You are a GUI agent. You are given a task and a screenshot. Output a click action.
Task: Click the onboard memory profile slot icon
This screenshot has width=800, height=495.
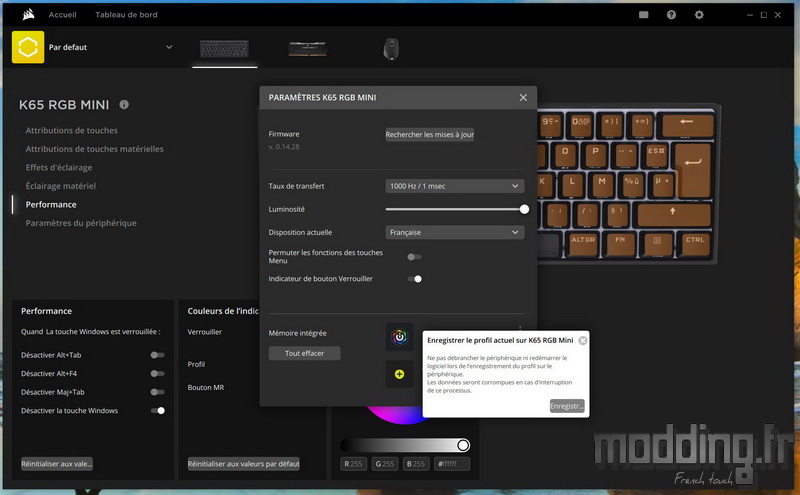(x=399, y=337)
